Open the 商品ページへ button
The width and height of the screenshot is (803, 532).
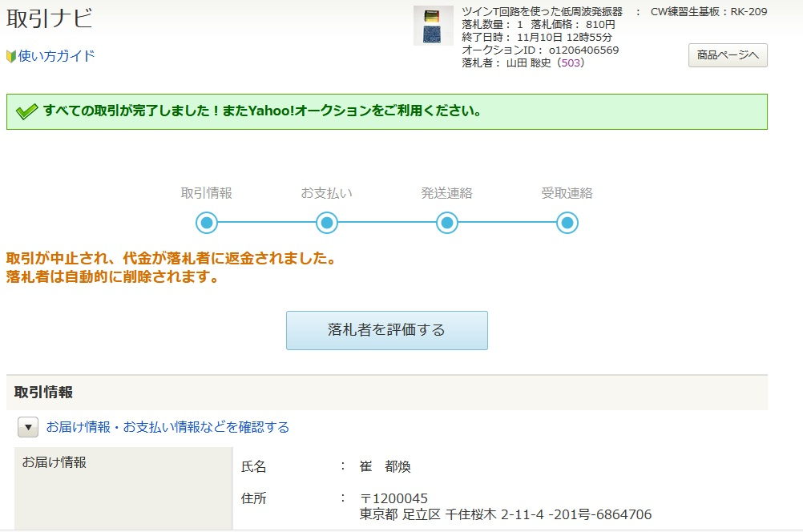click(728, 55)
